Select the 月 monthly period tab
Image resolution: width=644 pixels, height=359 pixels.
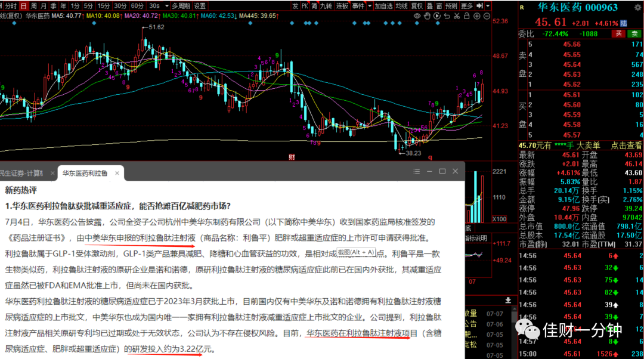click(x=43, y=6)
